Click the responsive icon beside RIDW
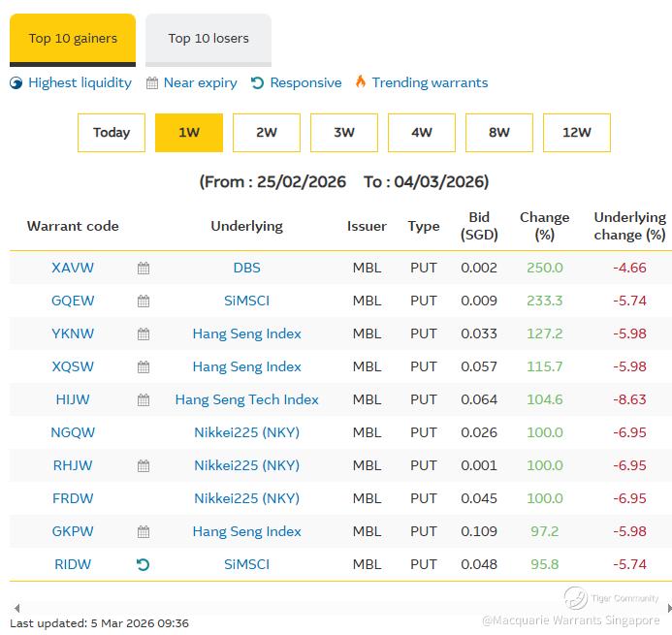Image resolution: width=672 pixels, height=635 pixels. pyautogui.click(x=144, y=564)
